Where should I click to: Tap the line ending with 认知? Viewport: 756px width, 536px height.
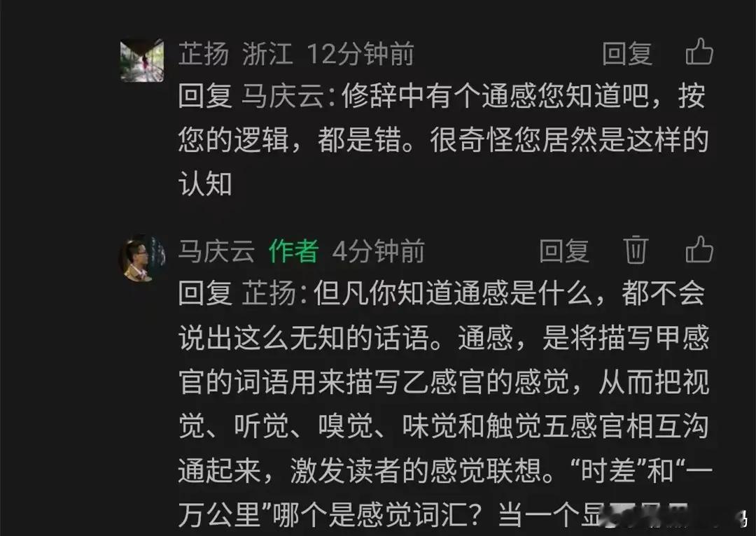[x=205, y=183]
